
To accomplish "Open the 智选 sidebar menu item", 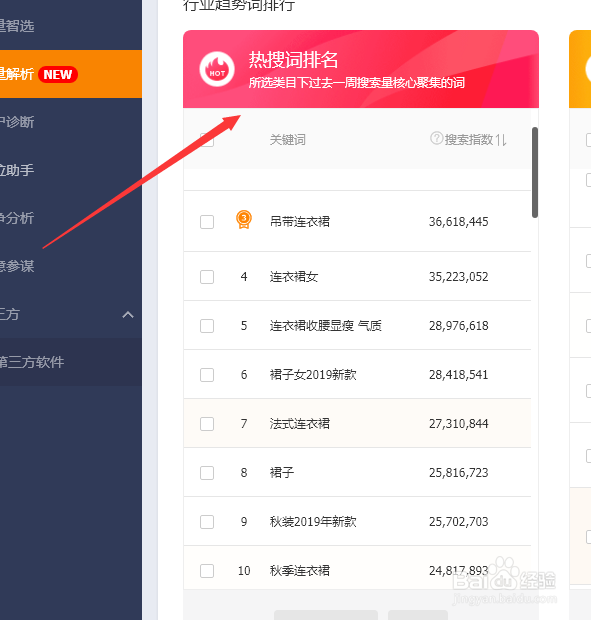I will tap(71, 26).
